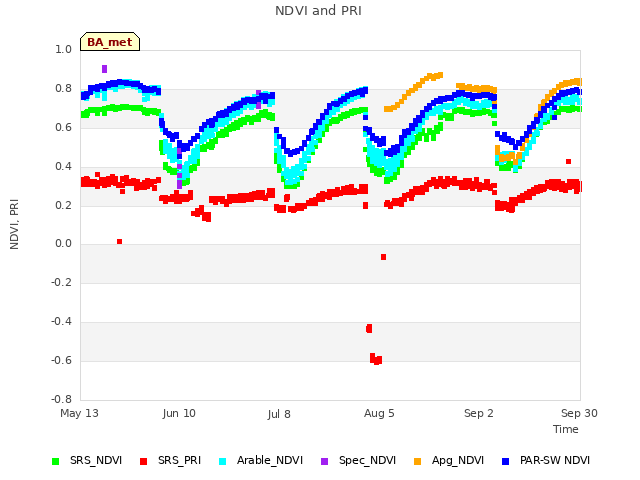Click the 0.4 y-axis tick label
This screenshot has width=640, height=480.
click(x=64, y=166)
